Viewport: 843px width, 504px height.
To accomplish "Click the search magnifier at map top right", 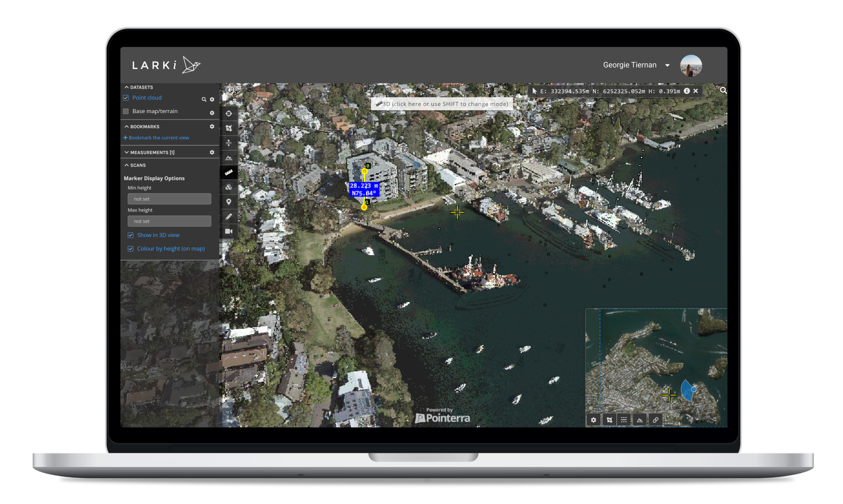I will [723, 91].
